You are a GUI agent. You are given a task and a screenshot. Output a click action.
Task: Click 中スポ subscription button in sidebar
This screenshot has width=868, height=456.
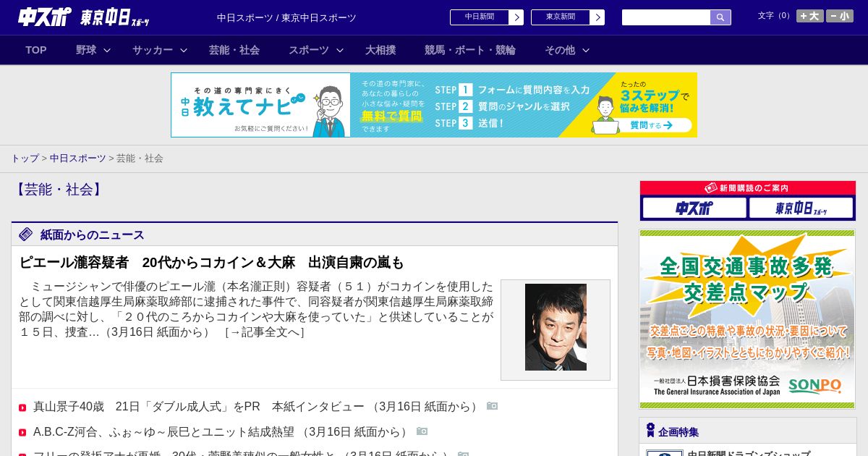coord(694,208)
